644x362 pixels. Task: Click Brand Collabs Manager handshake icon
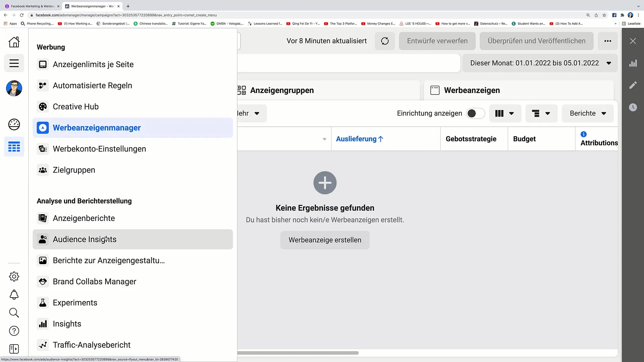click(x=43, y=282)
